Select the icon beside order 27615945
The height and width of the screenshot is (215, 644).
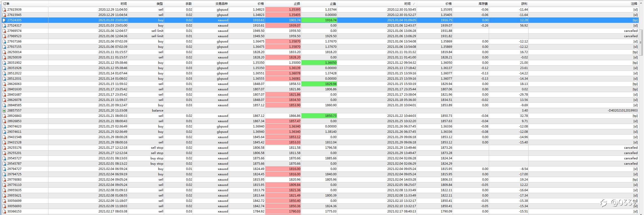[4, 15]
